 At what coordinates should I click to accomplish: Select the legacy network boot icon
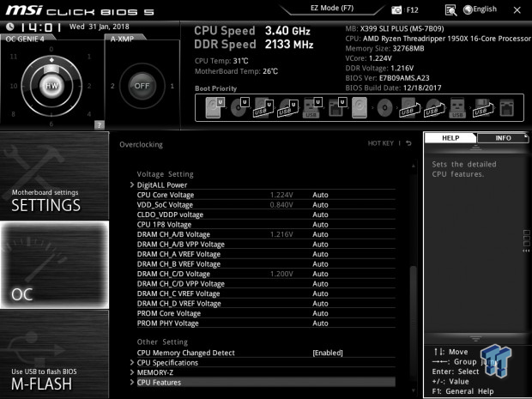click(x=506, y=107)
